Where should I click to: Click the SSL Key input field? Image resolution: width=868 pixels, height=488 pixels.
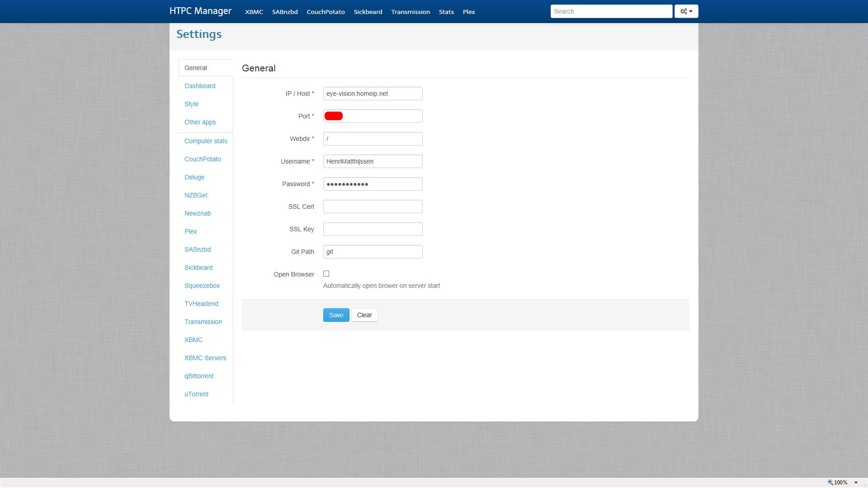[373, 229]
